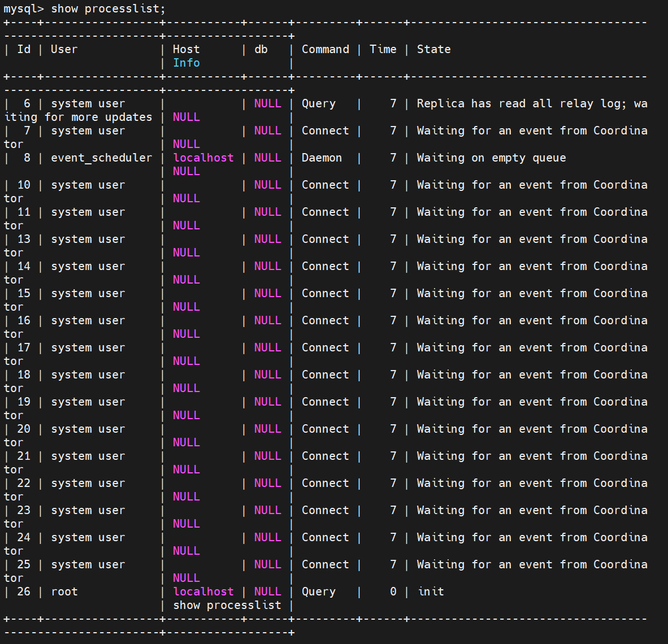Click 'Query' command in the row with Id 26

pos(319,591)
